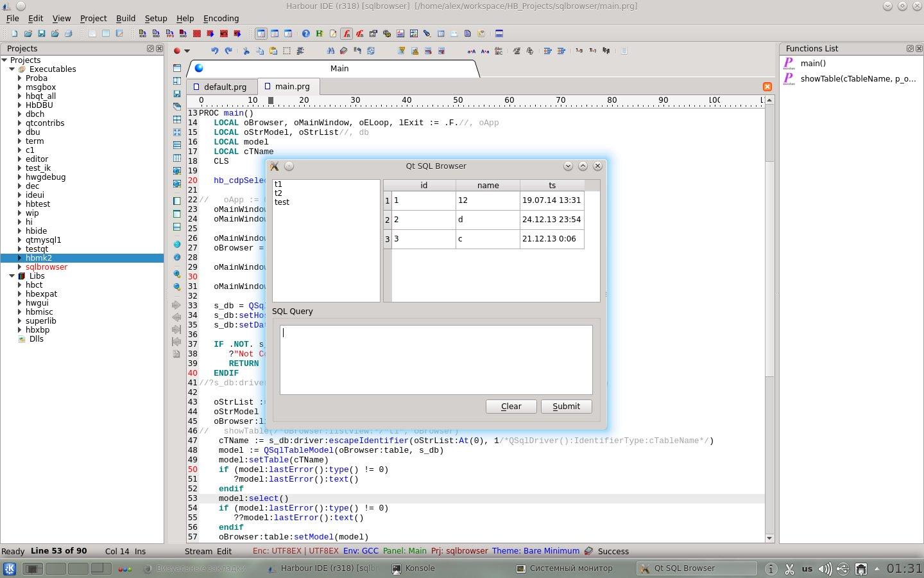Image resolution: width=924 pixels, height=578 pixels.
Task: Float the Functions List panel
Action: 909,48
